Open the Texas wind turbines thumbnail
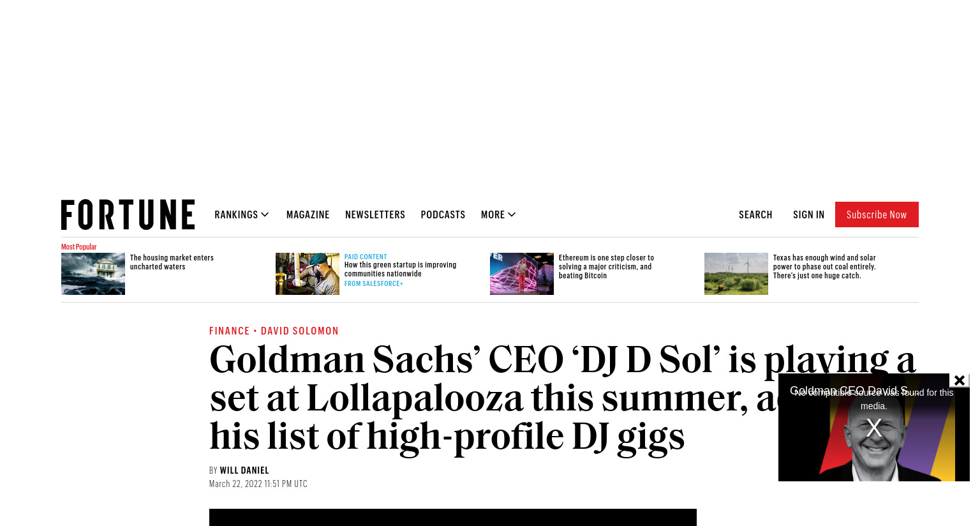 (736, 274)
